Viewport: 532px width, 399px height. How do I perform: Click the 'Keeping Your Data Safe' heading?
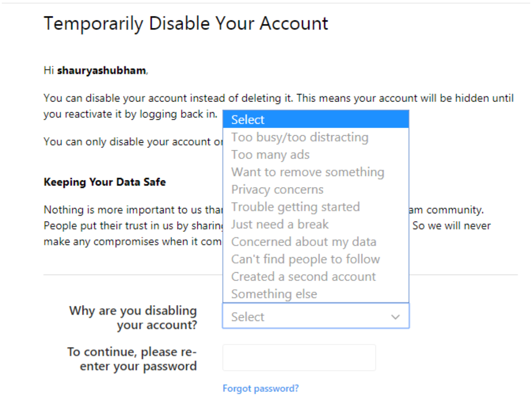point(105,182)
